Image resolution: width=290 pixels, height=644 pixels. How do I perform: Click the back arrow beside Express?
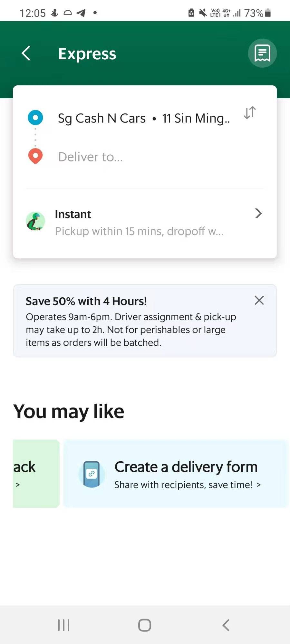coord(26,53)
